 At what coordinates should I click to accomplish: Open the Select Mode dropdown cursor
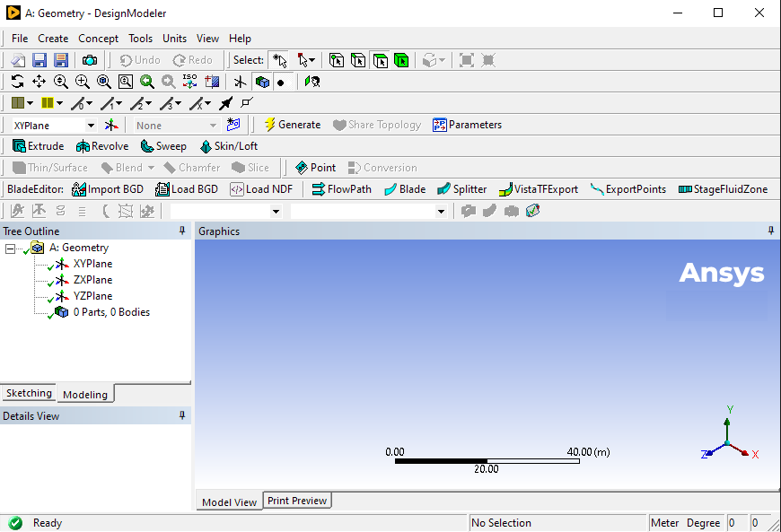(x=306, y=60)
